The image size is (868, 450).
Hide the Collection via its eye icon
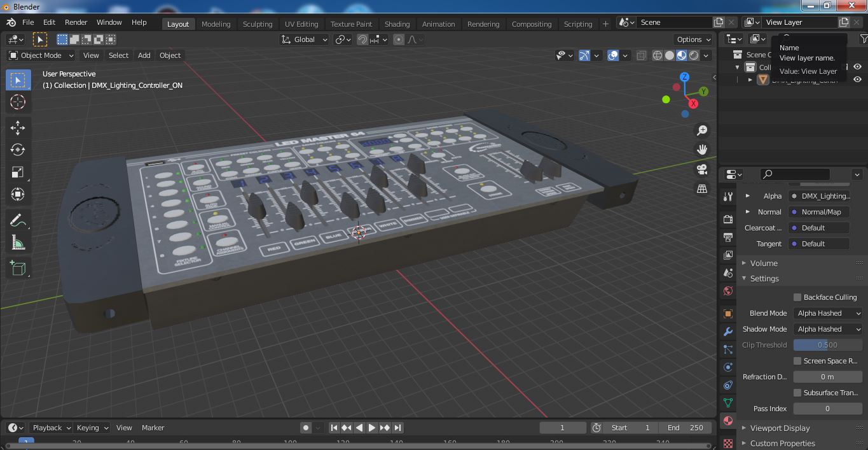857,67
